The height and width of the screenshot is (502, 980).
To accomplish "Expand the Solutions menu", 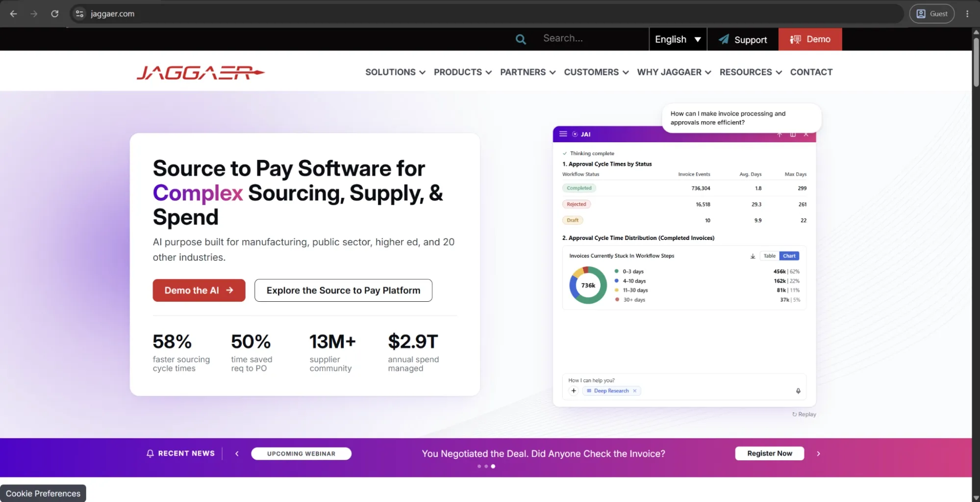I will click(395, 72).
